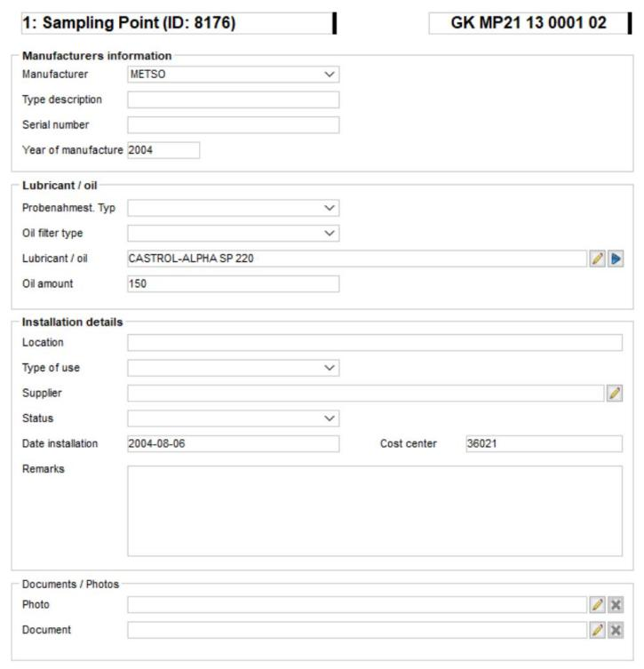
Task: Choose a Document file via the pencil icon
Action: [x=597, y=630]
